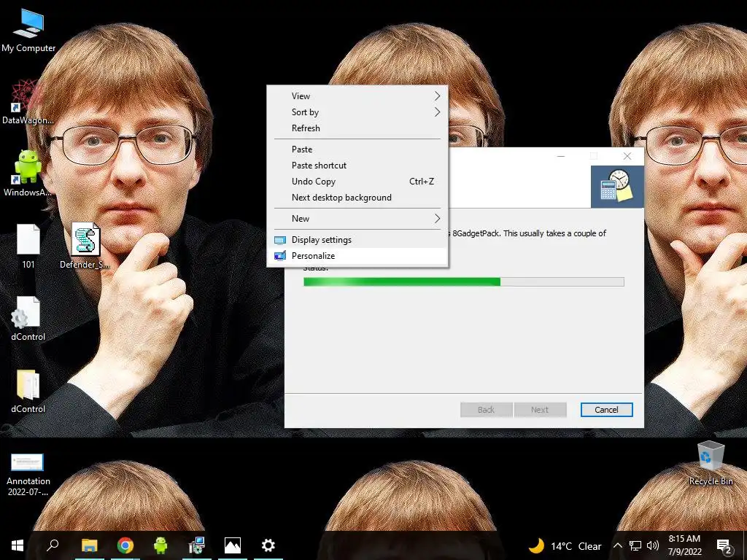This screenshot has height=560, width=747.
Task: Open the volume speaker tray icon
Action: pyautogui.click(x=653, y=546)
